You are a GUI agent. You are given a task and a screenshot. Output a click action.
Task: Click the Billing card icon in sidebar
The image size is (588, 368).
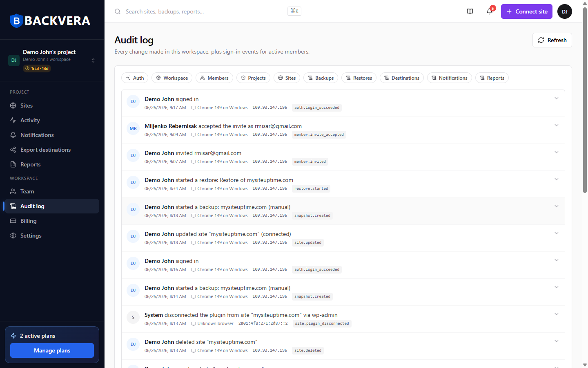[13, 221]
